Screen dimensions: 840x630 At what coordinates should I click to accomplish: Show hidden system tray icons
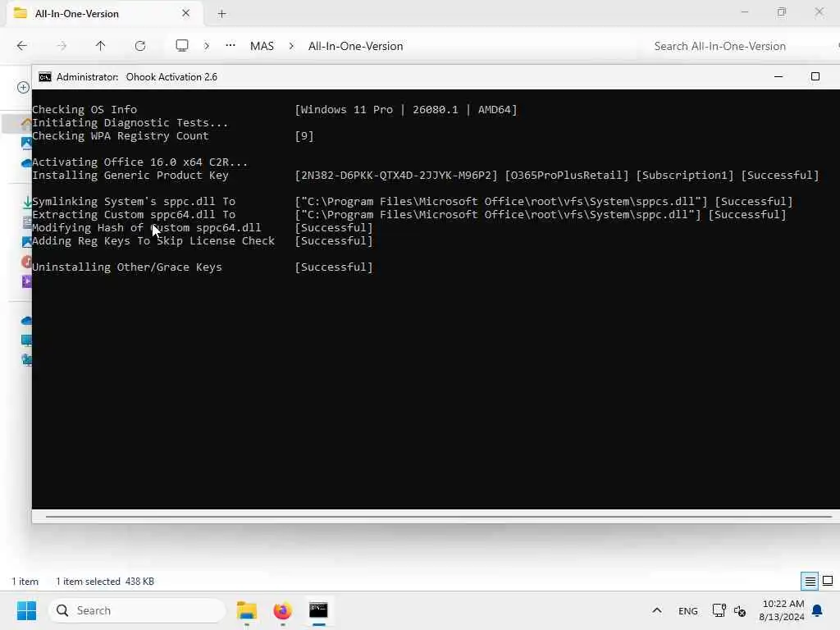[657, 610]
